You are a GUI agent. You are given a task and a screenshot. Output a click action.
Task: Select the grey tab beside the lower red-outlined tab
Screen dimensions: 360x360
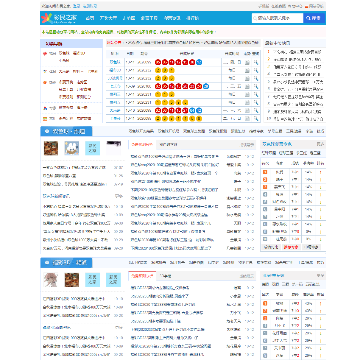[x=165, y=276]
